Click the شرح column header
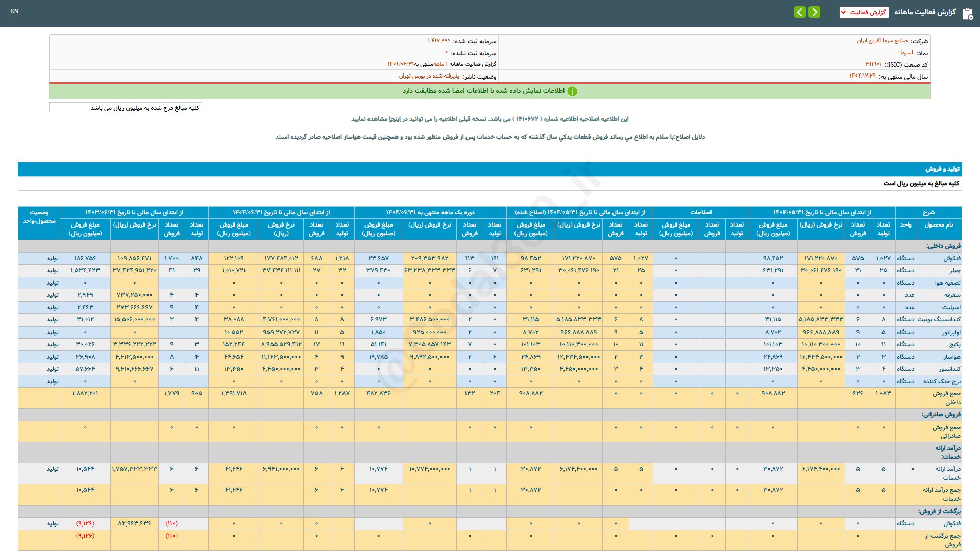This screenshot has height=551, width=980. coord(928,212)
